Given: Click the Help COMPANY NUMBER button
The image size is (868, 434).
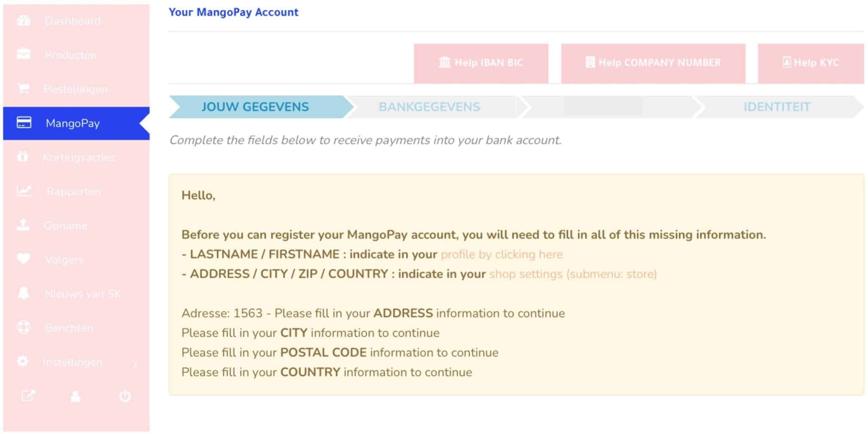Looking at the screenshot, I should point(653,63).
